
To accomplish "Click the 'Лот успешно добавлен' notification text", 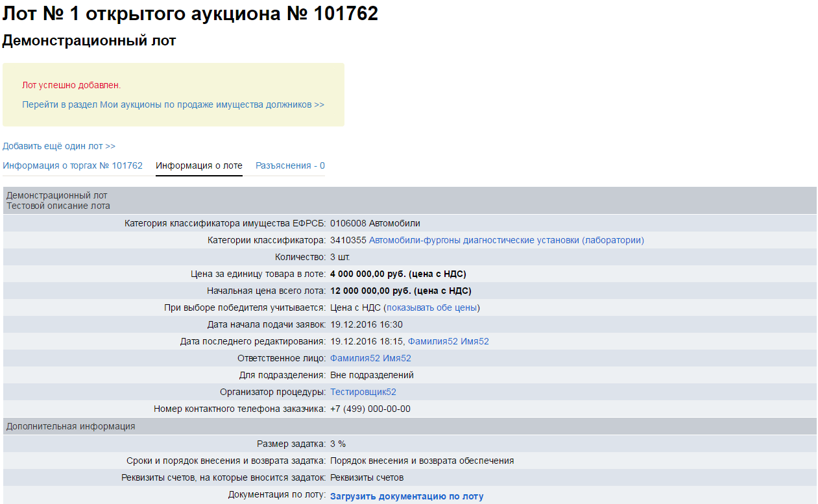I will pyautogui.click(x=71, y=85).
